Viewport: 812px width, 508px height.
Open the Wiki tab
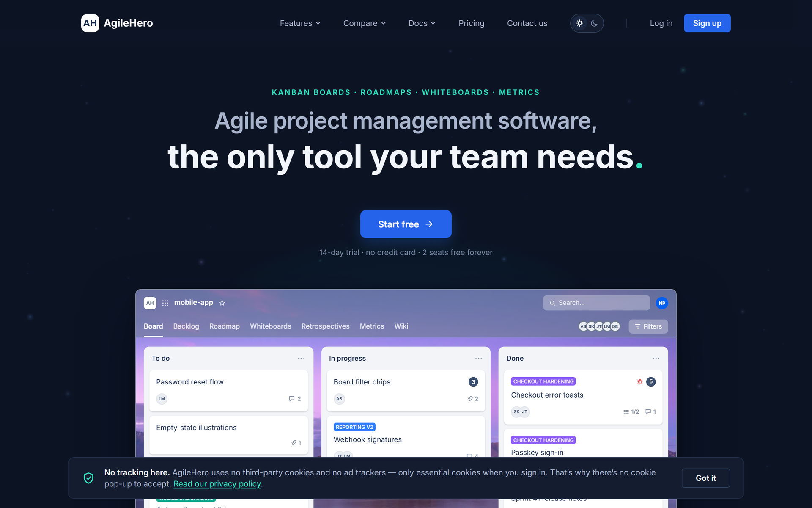click(401, 326)
